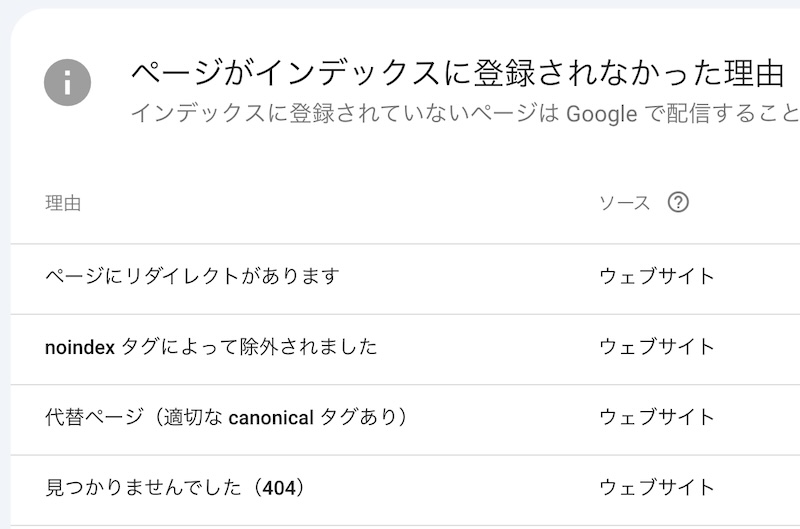Open the noindex タグによって除外されました row

405,349
